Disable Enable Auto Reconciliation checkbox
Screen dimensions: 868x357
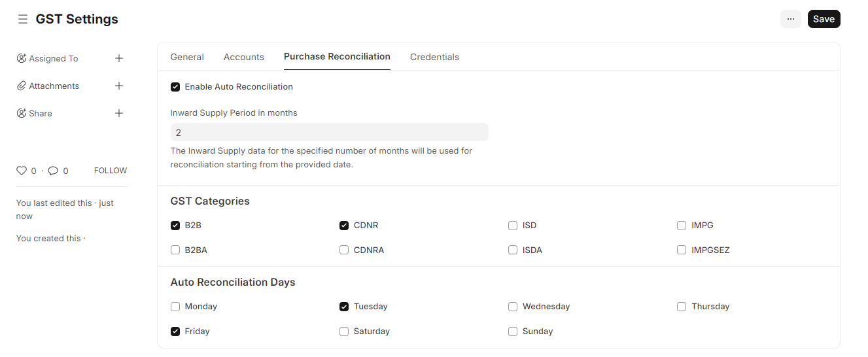pyautogui.click(x=175, y=87)
